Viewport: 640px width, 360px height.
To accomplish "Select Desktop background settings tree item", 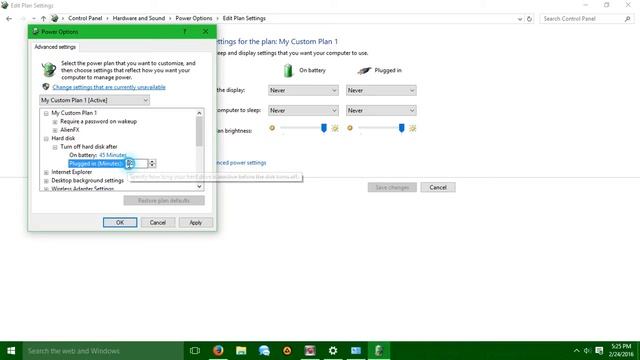I will coord(87,180).
